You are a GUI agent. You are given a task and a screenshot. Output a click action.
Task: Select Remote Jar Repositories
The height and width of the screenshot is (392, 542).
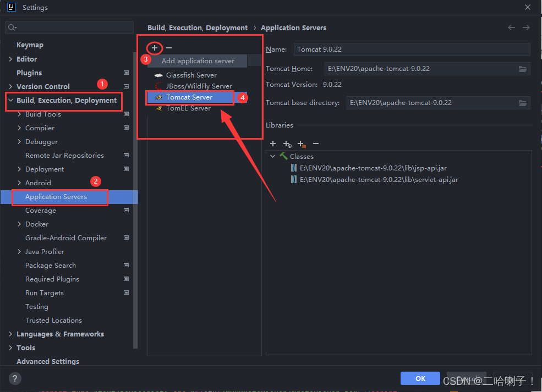point(64,156)
